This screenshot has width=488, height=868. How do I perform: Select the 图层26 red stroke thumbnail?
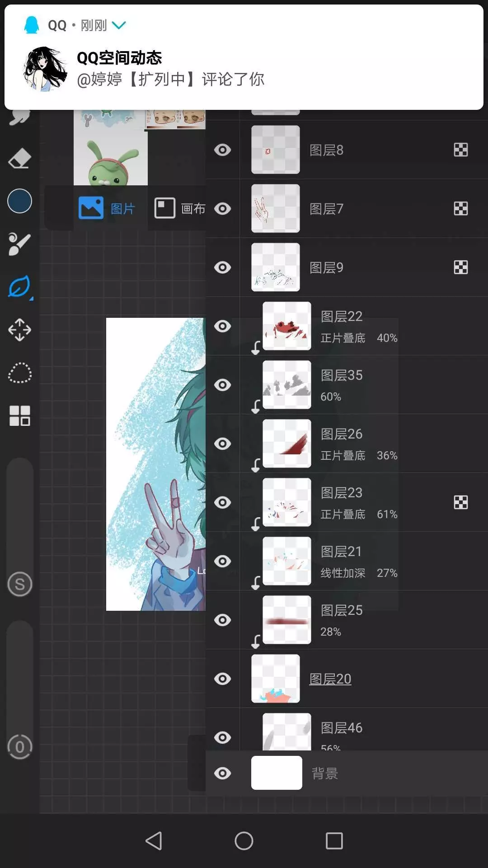(286, 443)
